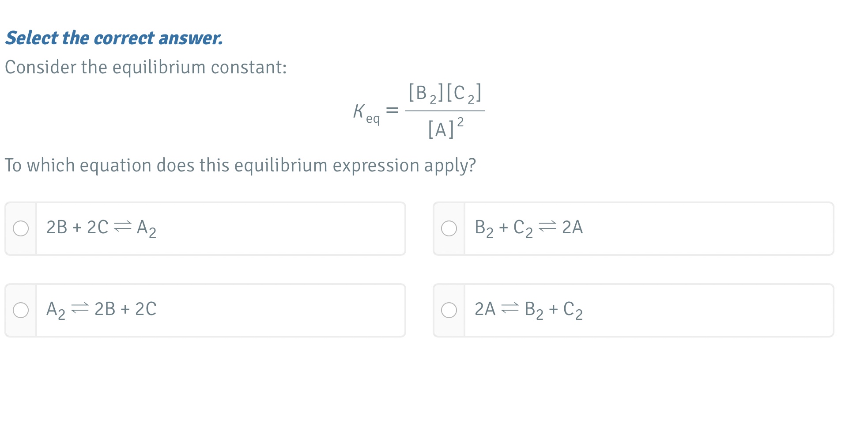Click the [B₂][C₂] numerator in the equation
Screen dimensions: 868x448
click(x=445, y=94)
